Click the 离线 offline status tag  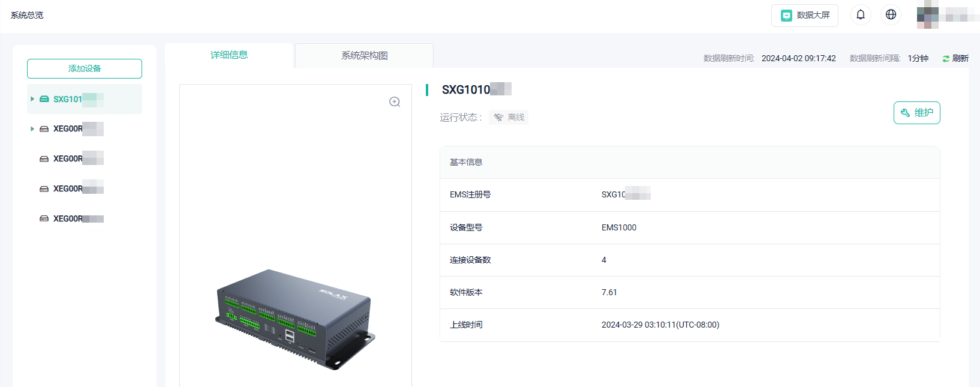coord(509,118)
